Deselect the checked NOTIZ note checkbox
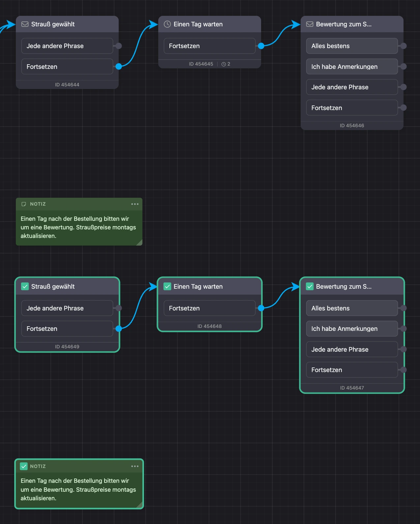This screenshot has height=524, width=420. pos(24,466)
